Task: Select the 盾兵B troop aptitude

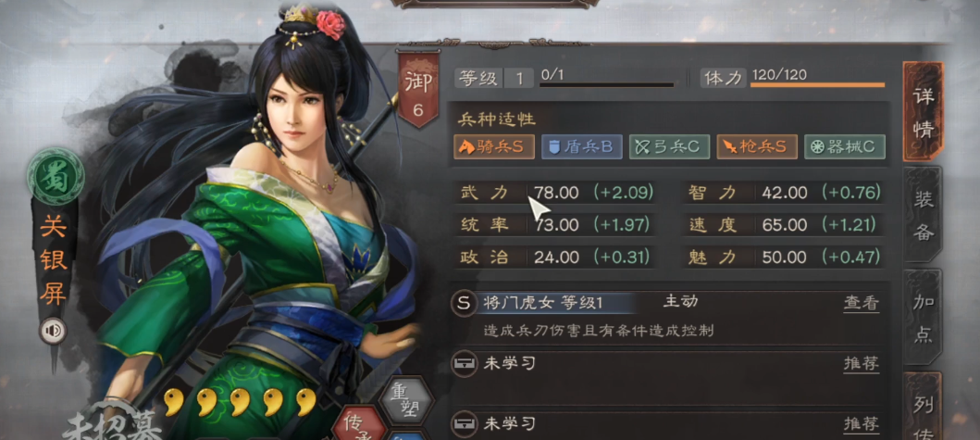Action: click(x=581, y=147)
